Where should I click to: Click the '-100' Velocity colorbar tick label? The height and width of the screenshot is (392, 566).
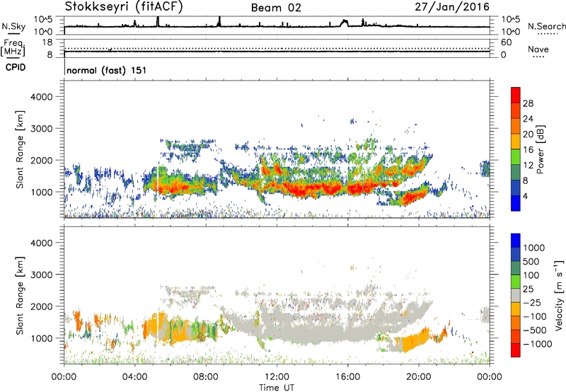pyautogui.click(x=535, y=316)
